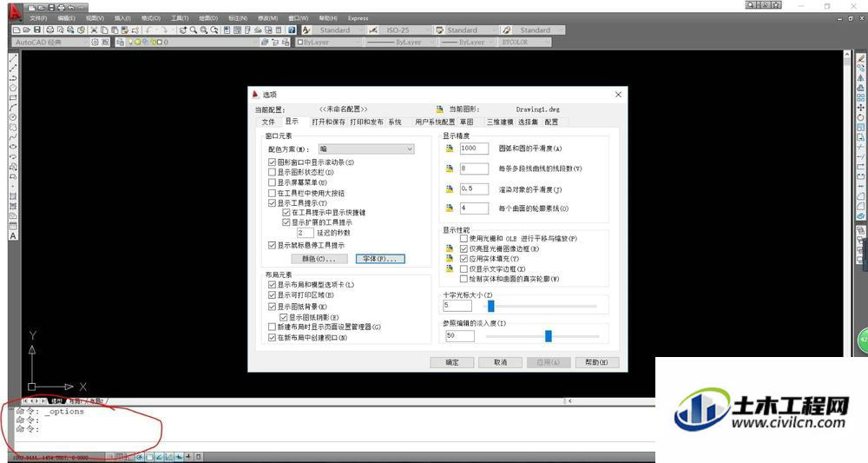The height and width of the screenshot is (463, 868).
Task: Click the 十字光标大小 slider handle
Action: pos(490,306)
